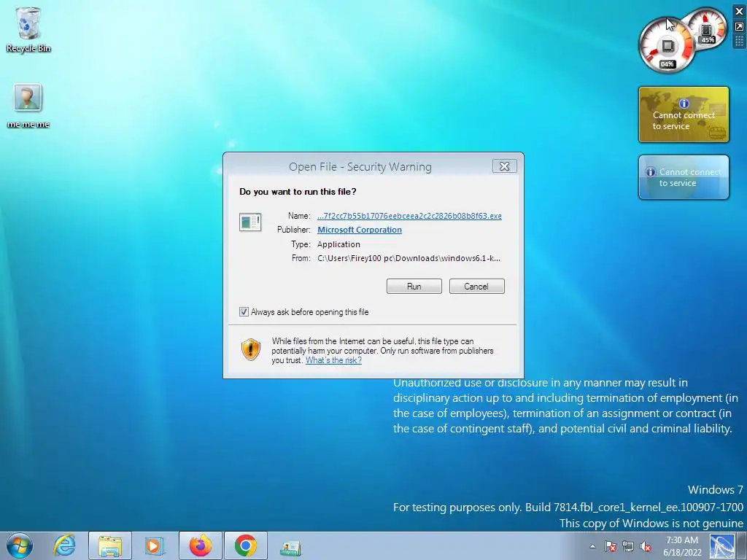Click the Do you want to run this file heading
747x560 pixels.
(298, 192)
